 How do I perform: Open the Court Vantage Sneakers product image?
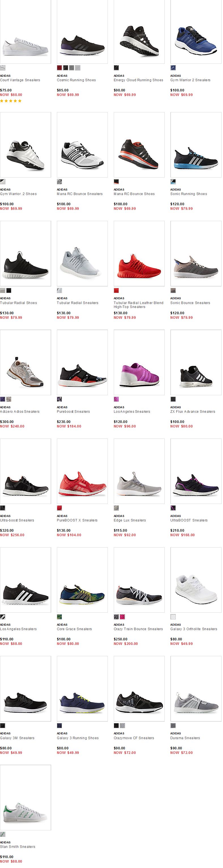pos(25,32)
